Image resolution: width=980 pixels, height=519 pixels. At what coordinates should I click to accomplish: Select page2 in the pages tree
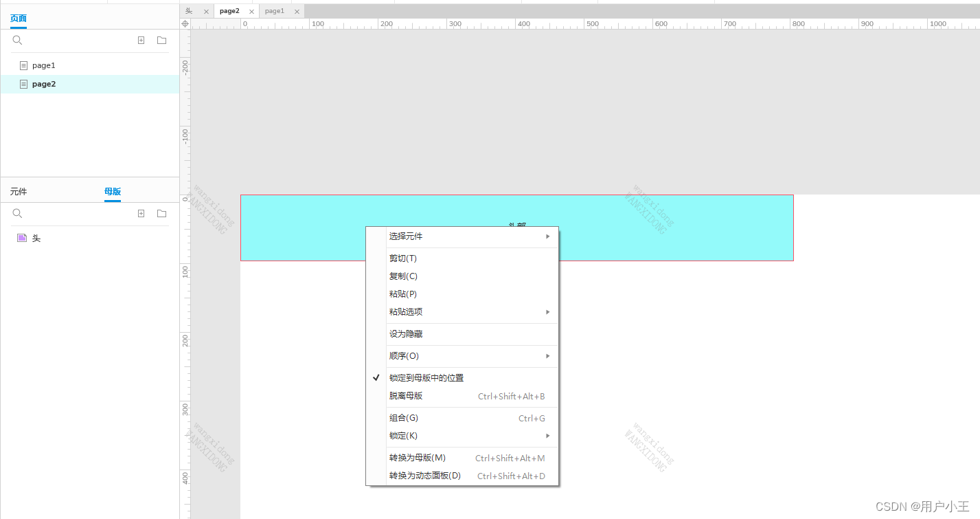pos(89,84)
